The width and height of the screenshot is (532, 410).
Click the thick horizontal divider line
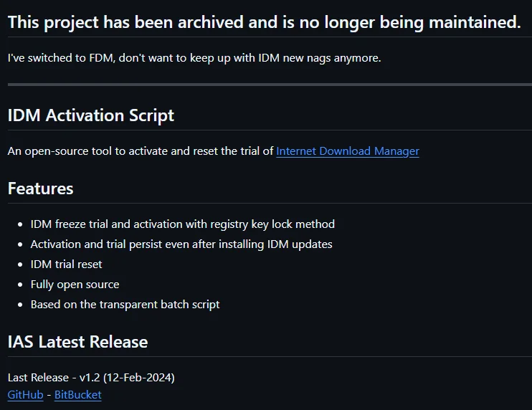[x=270, y=85]
